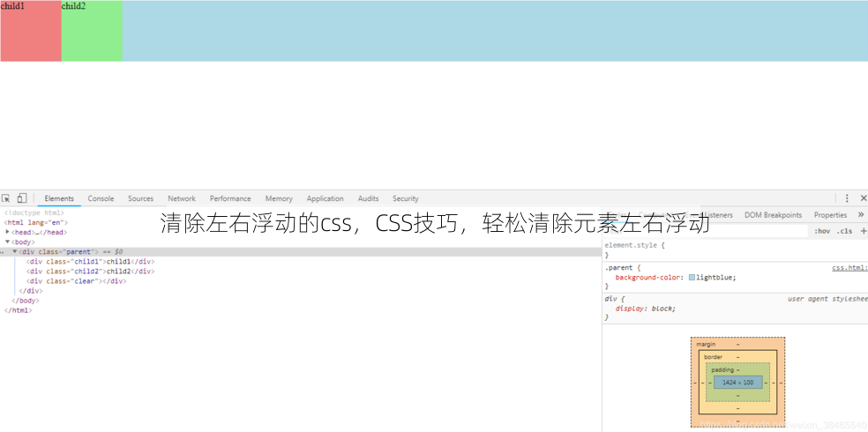Select the Audits tab

point(368,198)
